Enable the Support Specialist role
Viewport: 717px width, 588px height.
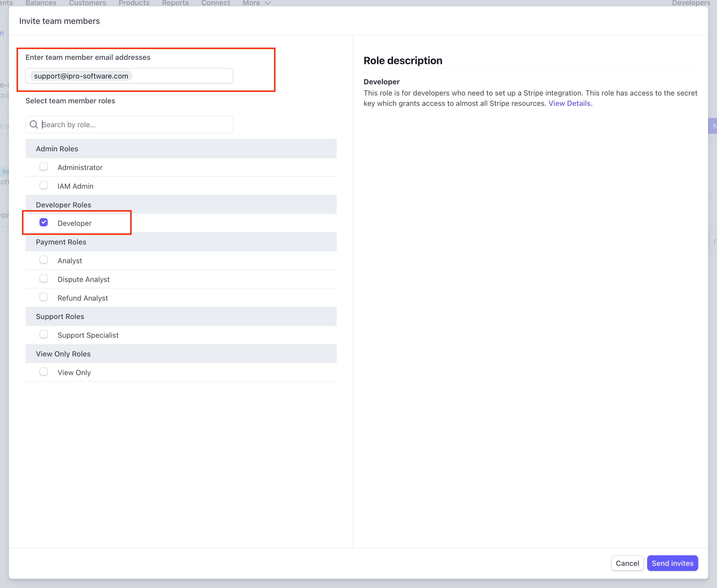click(43, 334)
